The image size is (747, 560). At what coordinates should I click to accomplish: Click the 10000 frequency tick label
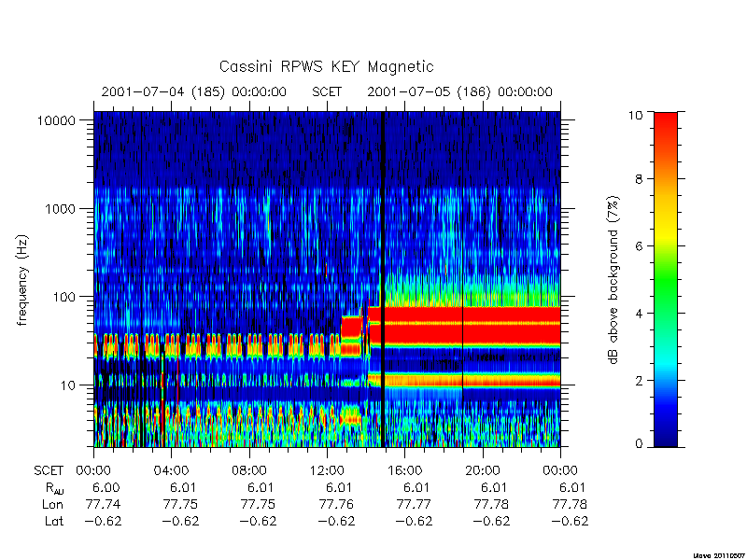(56, 120)
